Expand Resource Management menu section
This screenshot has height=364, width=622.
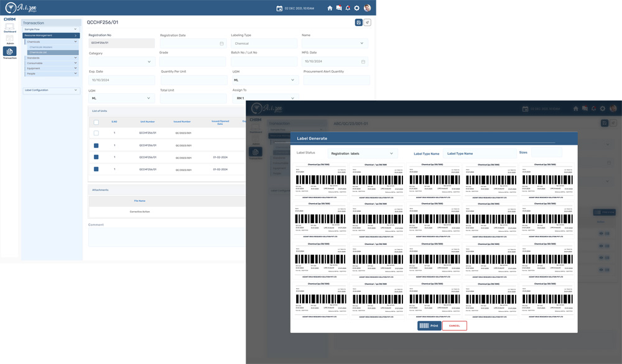pyautogui.click(x=51, y=35)
